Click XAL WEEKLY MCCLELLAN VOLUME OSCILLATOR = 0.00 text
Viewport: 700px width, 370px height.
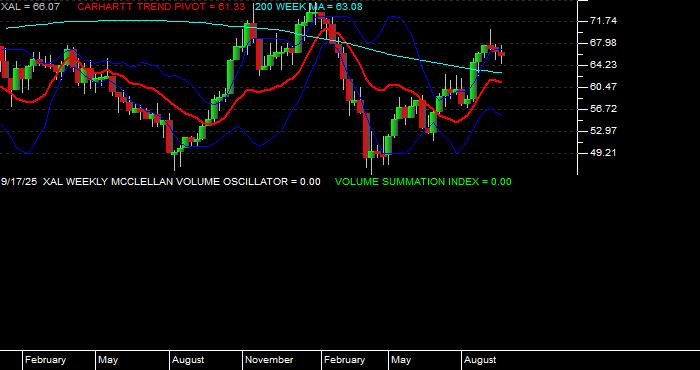pyautogui.click(x=182, y=182)
